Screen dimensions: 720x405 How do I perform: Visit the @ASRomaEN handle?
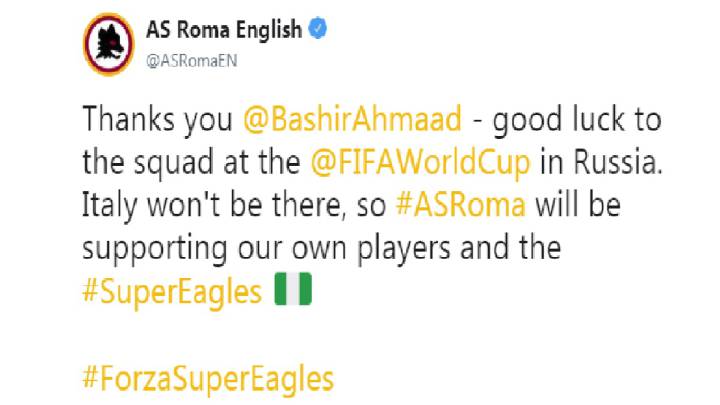(191, 61)
